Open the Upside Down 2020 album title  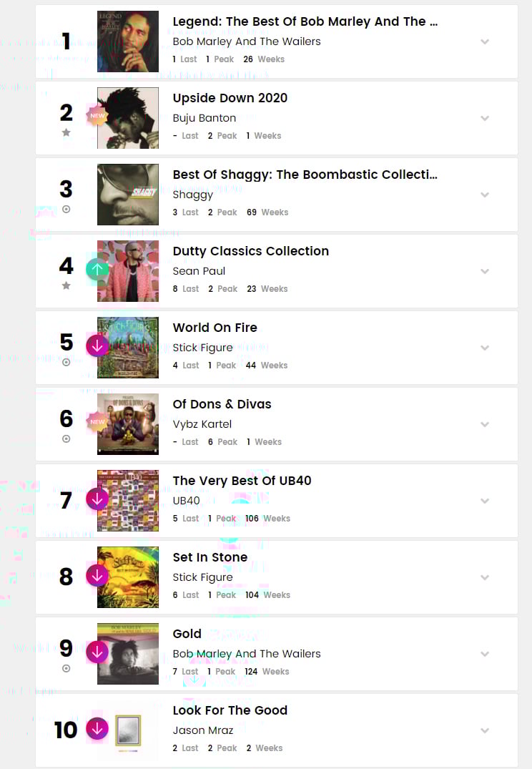[x=230, y=98]
